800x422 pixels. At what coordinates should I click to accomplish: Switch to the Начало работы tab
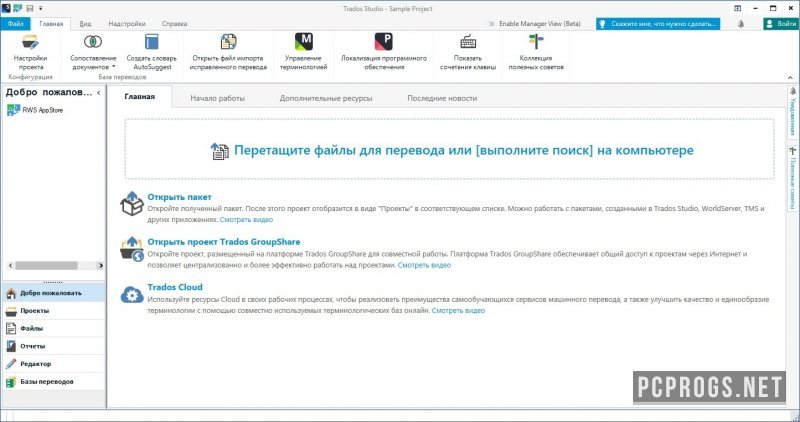(x=217, y=98)
